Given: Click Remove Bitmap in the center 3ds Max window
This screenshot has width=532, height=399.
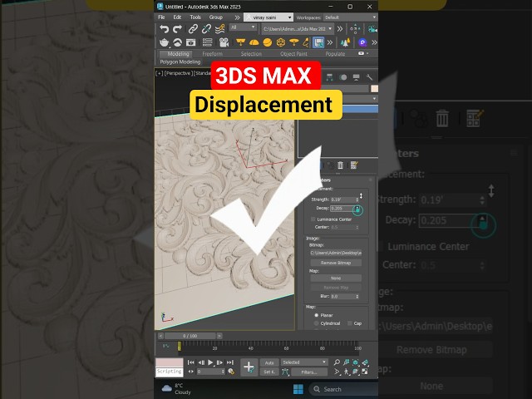Looking at the screenshot, I should [336, 263].
